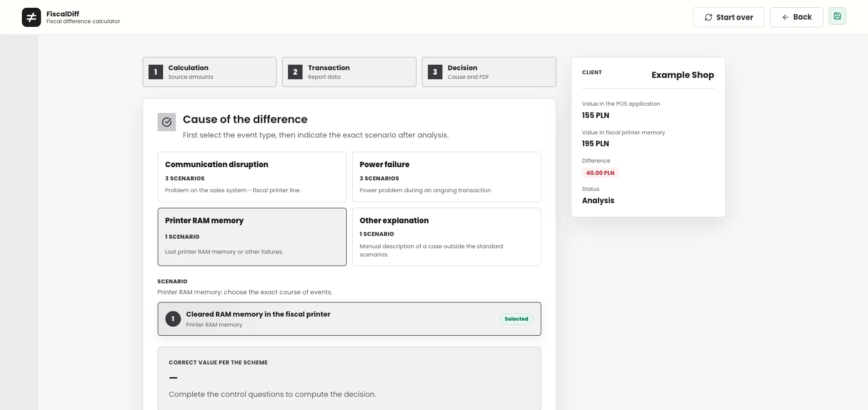Click the 195 PLN fiscal printer value
Image resolution: width=868 pixels, height=410 pixels.
click(x=596, y=143)
